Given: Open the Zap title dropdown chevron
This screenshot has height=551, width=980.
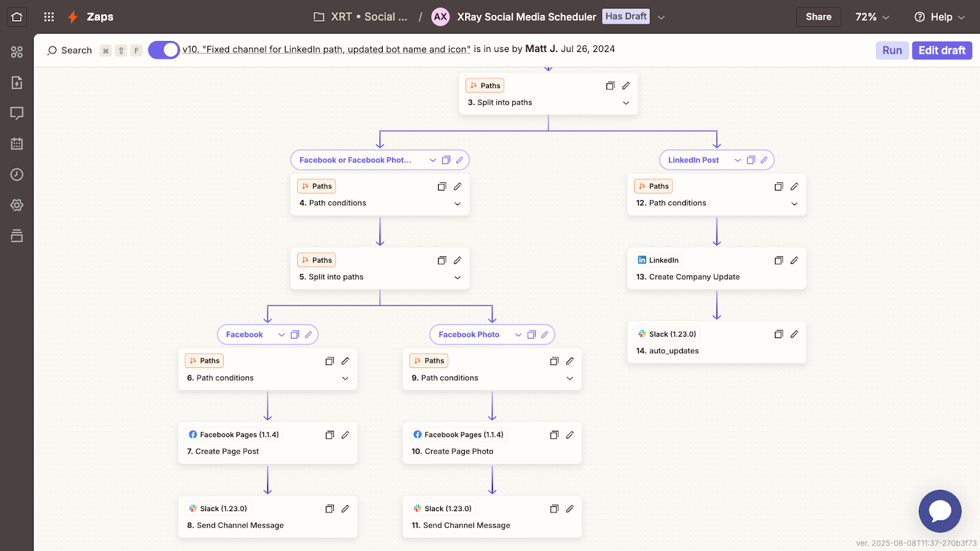Looking at the screenshot, I should [x=661, y=17].
